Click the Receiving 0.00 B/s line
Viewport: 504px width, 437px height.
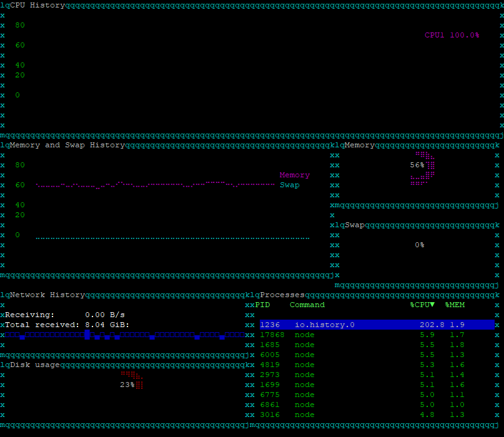click(65, 315)
